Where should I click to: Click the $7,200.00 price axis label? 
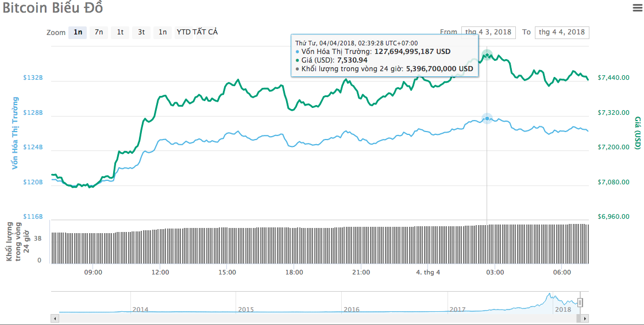(613, 147)
